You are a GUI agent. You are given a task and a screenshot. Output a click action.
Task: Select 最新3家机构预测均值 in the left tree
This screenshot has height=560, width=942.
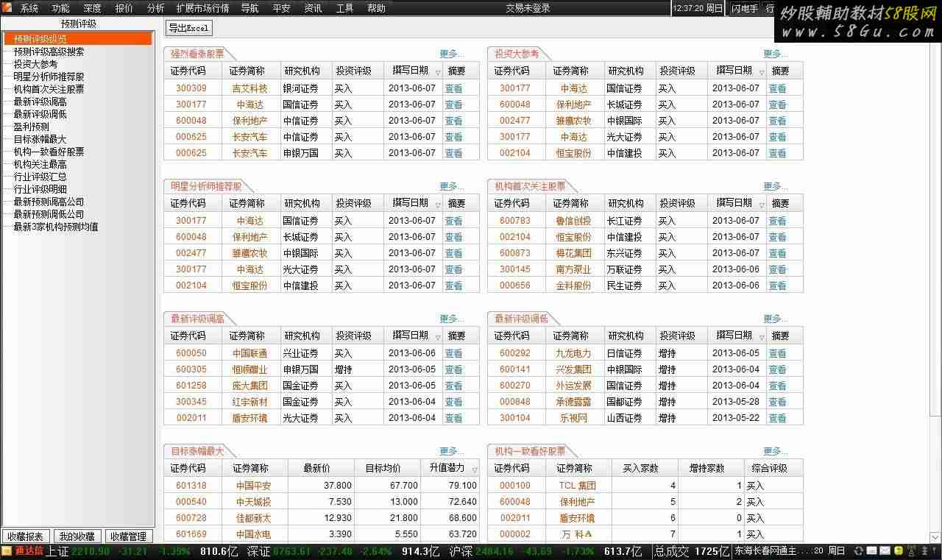56,227
